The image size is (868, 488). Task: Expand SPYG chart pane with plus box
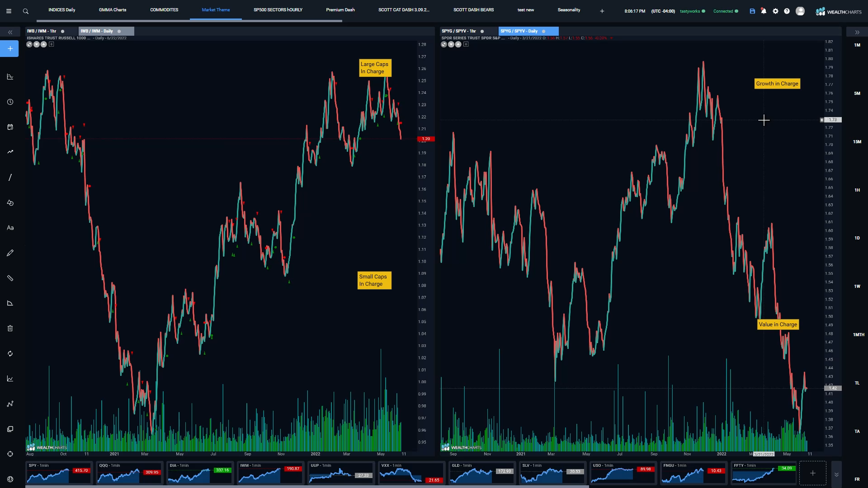466,44
